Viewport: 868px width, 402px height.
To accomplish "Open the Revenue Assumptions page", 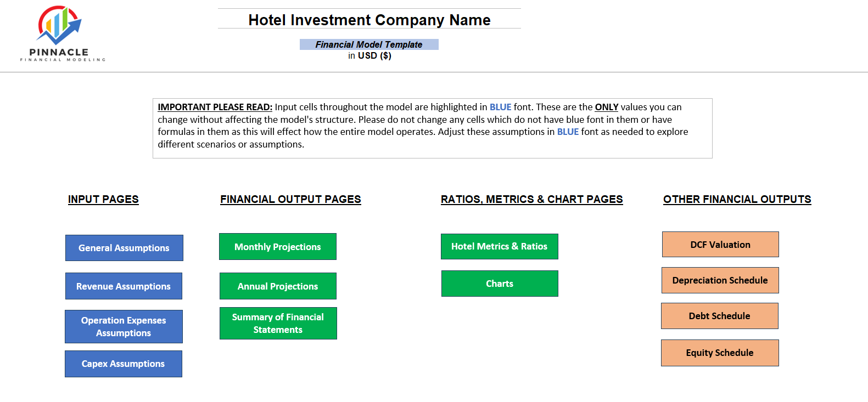I will [x=124, y=286].
